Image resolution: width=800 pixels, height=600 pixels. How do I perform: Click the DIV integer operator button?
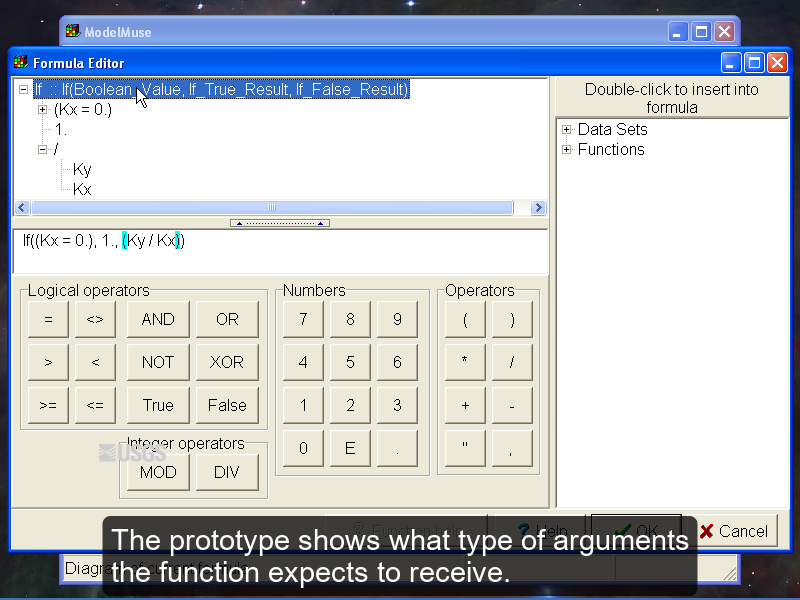pos(227,473)
